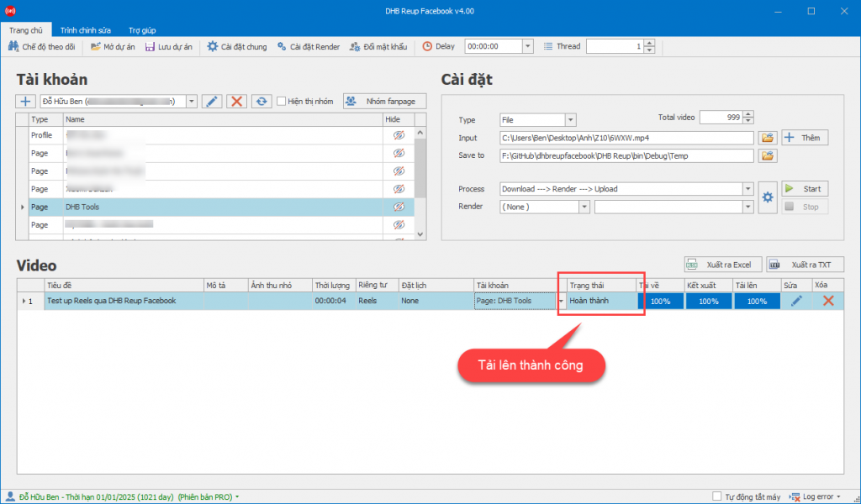Image resolution: width=861 pixels, height=504 pixels.
Task: Click the Name column header in accounts
Action: click(223, 119)
